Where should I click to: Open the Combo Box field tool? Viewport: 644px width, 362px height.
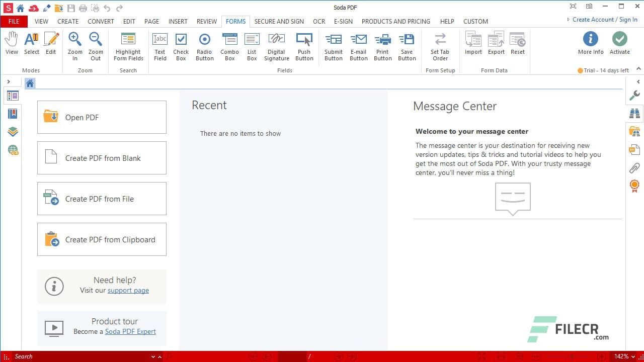pyautogui.click(x=229, y=46)
